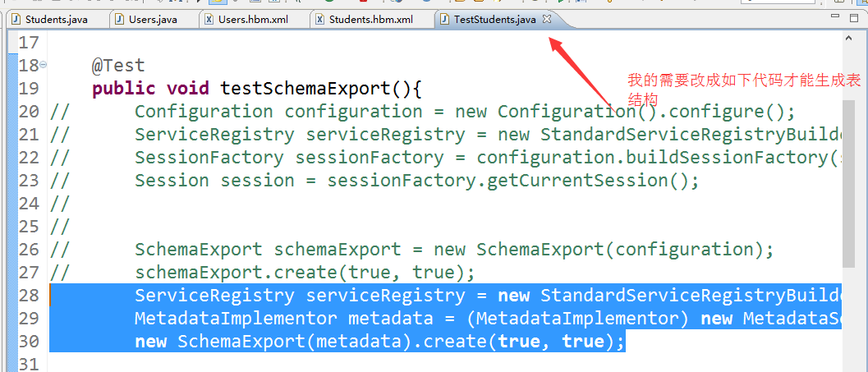The image size is (868, 372).
Task: Click 'new SchemaExport(configuration)' on line 26
Action: tap(597, 250)
